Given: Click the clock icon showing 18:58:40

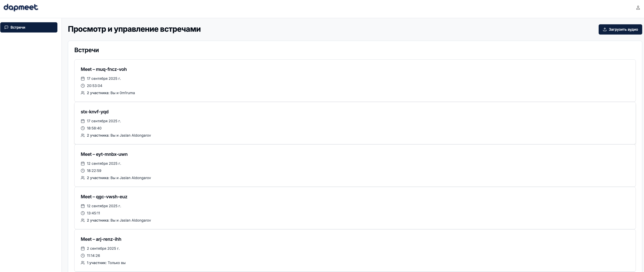Looking at the screenshot, I should tap(83, 128).
